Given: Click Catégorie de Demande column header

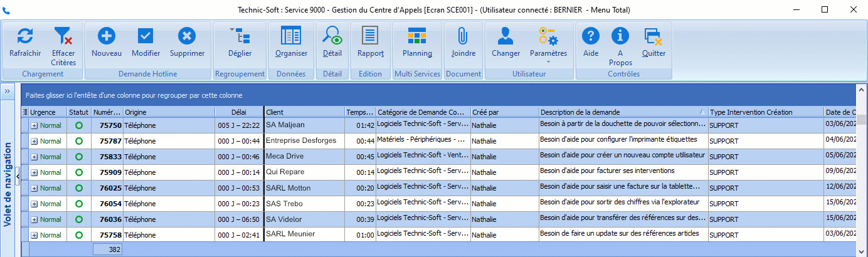Looking at the screenshot, I should (423, 112).
